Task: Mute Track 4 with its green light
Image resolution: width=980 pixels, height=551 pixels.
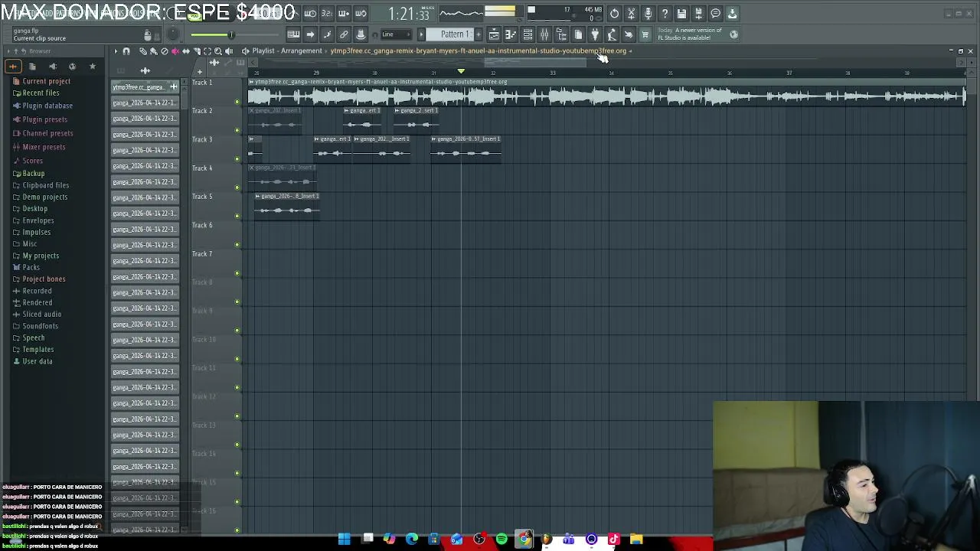Action: pyautogui.click(x=237, y=187)
